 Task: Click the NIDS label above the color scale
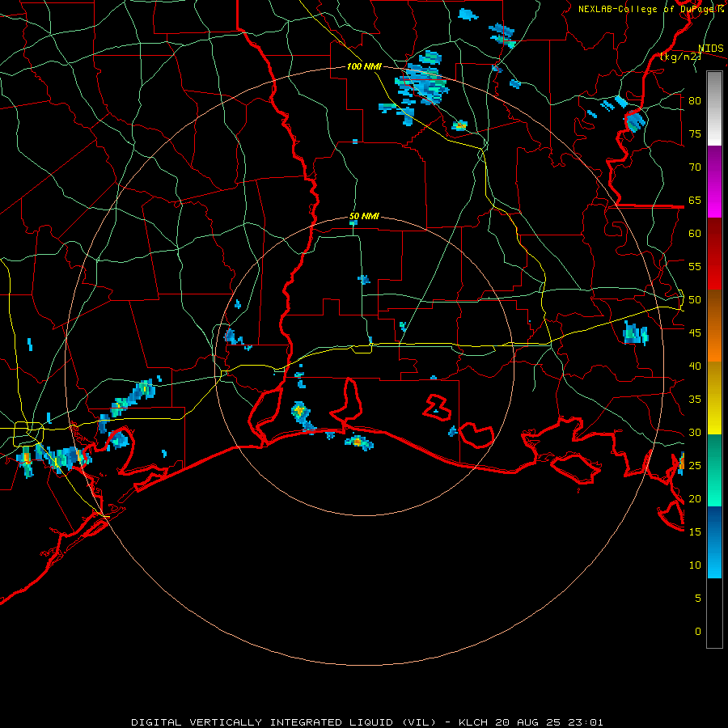pyautogui.click(x=711, y=49)
